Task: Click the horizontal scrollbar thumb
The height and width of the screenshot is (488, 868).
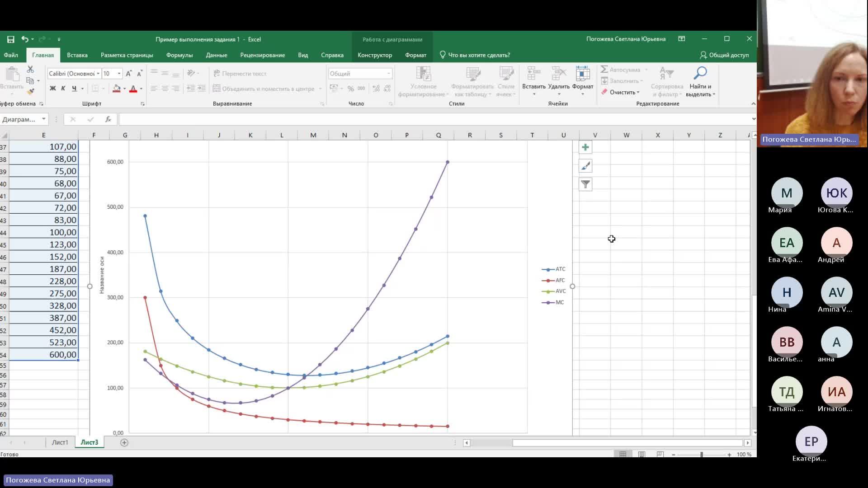Action: pyautogui.click(x=627, y=443)
